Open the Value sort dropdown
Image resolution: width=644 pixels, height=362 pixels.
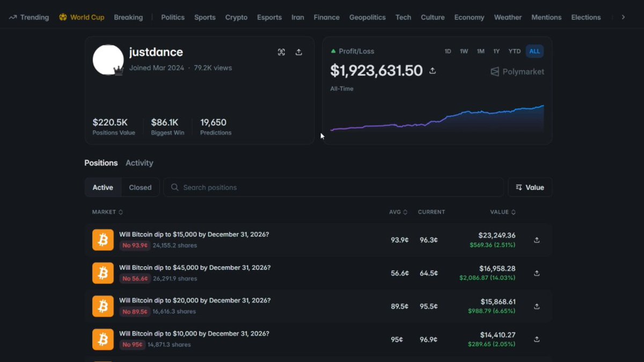530,188
